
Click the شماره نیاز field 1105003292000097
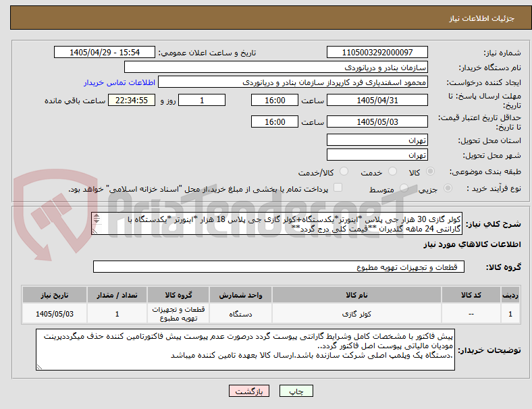[x=377, y=52]
